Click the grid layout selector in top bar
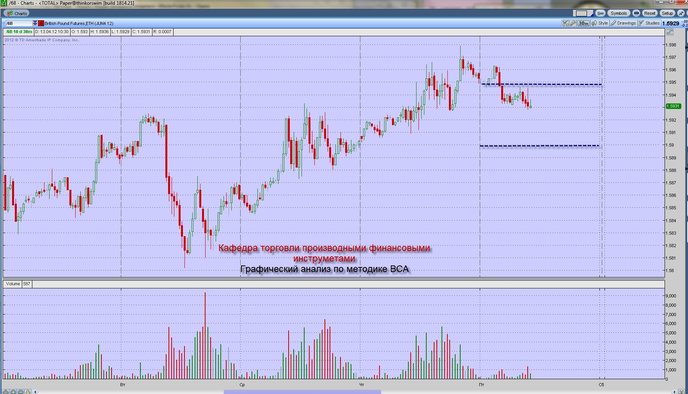Image resolution: width=688 pixels, height=394 pixels. pyautogui.click(x=583, y=13)
